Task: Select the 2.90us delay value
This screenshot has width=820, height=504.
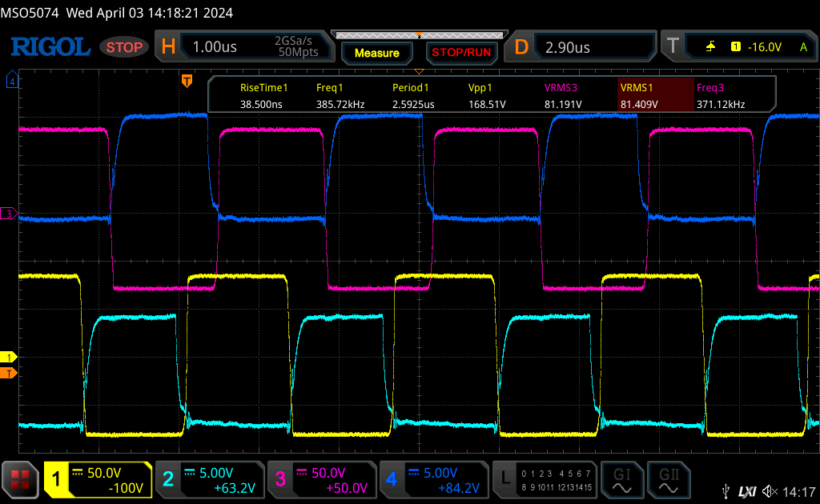Action: [568, 47]
